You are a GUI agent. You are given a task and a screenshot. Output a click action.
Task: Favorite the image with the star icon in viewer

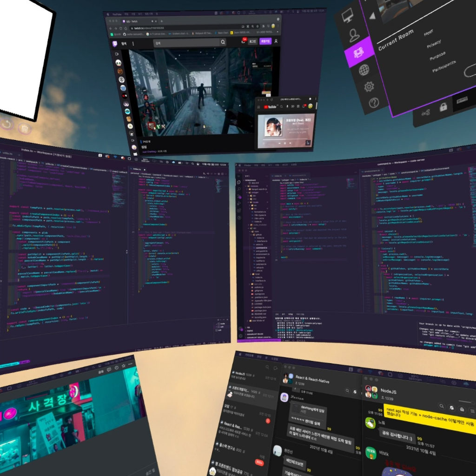point(124,366)
